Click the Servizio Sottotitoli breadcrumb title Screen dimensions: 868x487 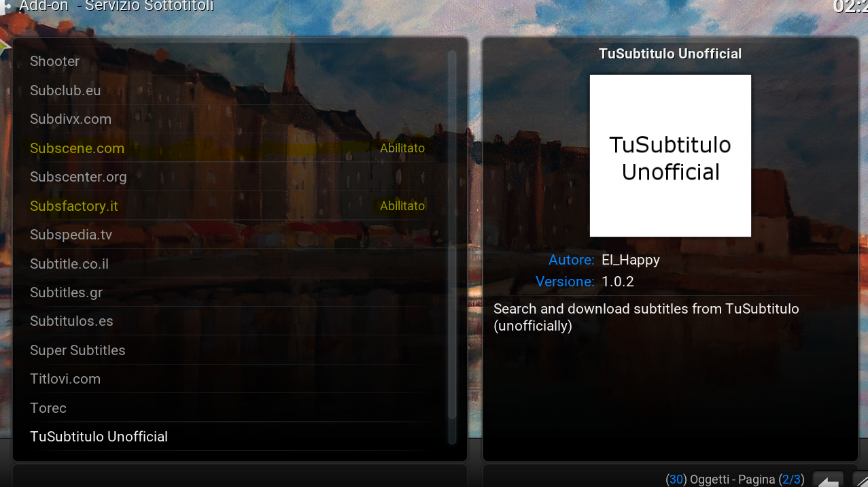pyautogui.click(x=150, y=6)
